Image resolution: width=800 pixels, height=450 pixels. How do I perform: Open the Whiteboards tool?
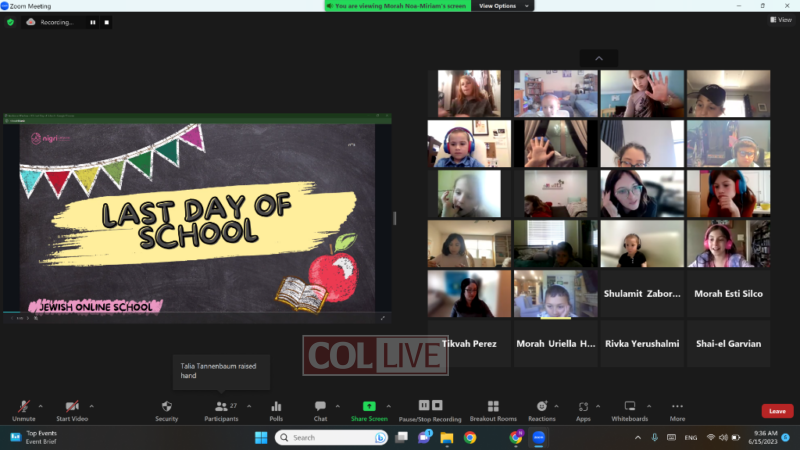(x=630, y=410)
